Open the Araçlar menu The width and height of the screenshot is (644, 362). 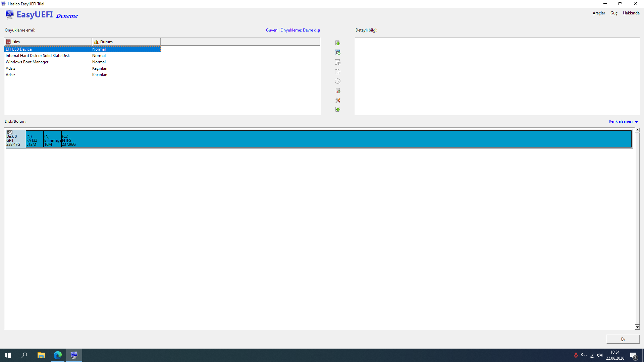(599, 13)
